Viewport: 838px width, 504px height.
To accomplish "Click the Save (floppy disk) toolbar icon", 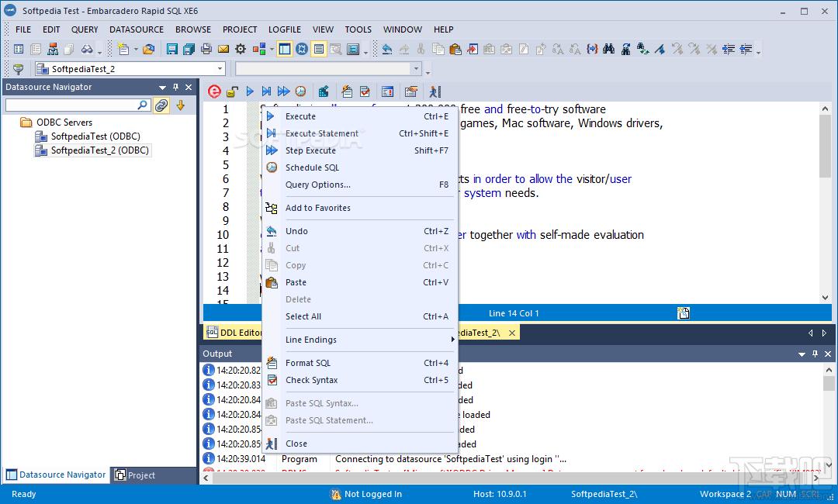I will [x=171, y=49].
